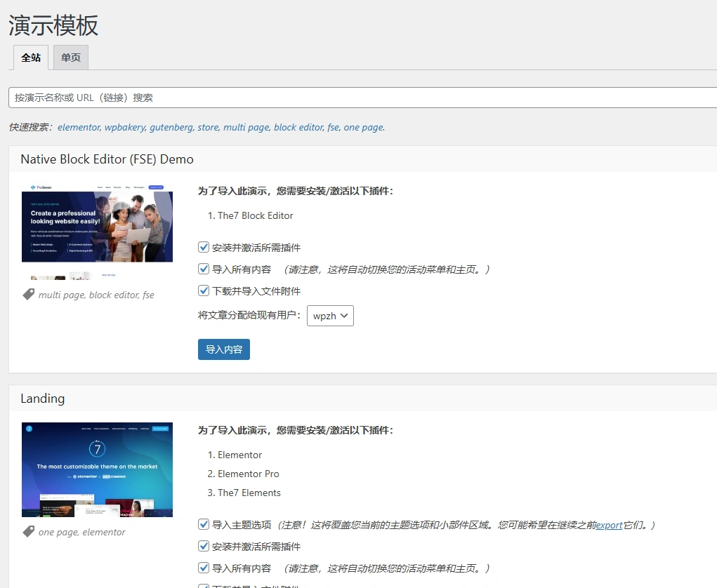Switch to the 全站 tab
Screen dimensions: 717x588
click(x=31, y=57)
